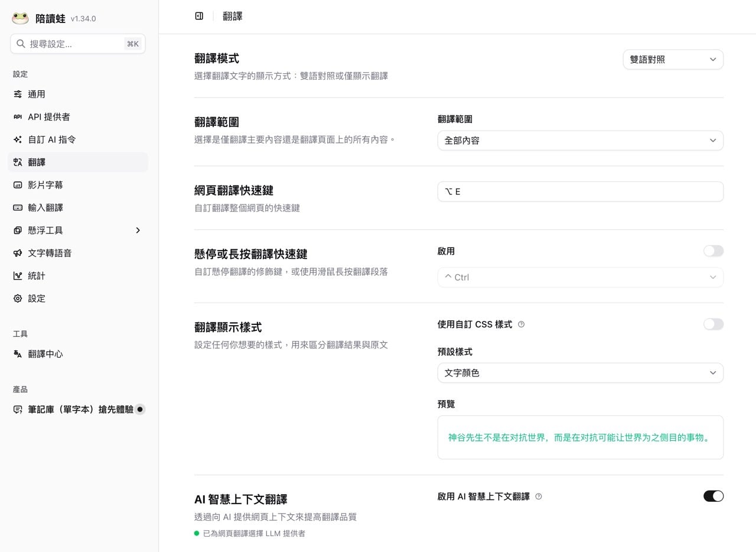This screenshot has height=552, width=756.
Task: Click the 預覽 label
Action: click(x=446, y=404)
